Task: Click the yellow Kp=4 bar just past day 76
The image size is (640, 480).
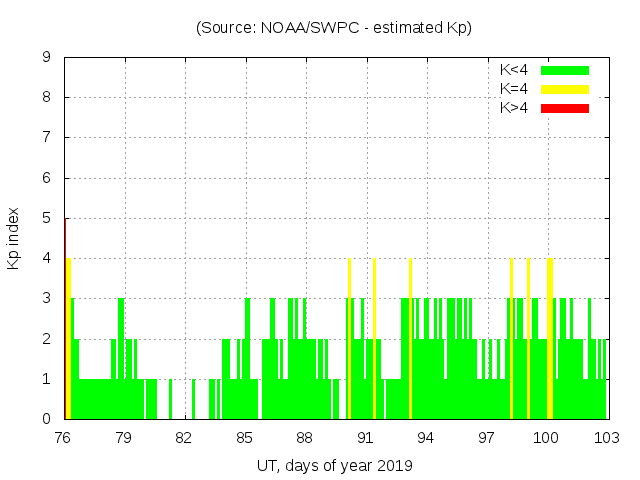Action: click(x=68, y=340)
